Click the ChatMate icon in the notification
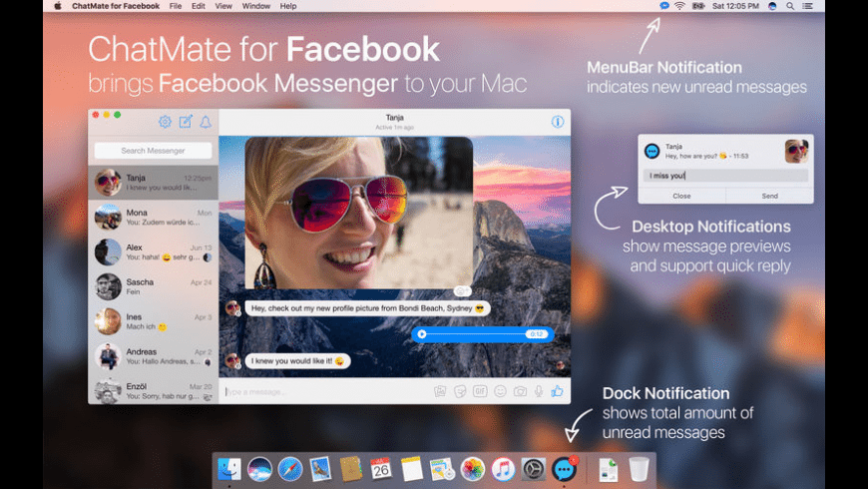The height and width of the screenshot is (489, 868). 652,151
